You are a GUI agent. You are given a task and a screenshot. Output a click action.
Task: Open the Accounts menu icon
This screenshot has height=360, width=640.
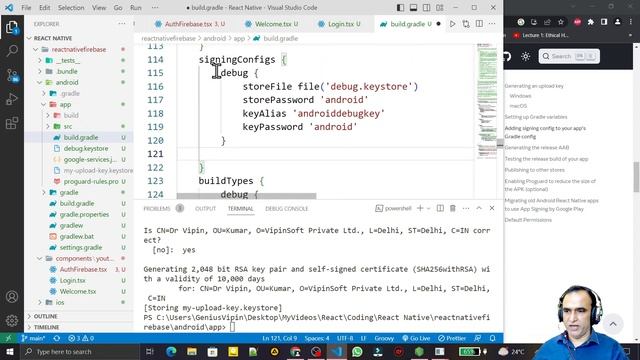point(12,297)
